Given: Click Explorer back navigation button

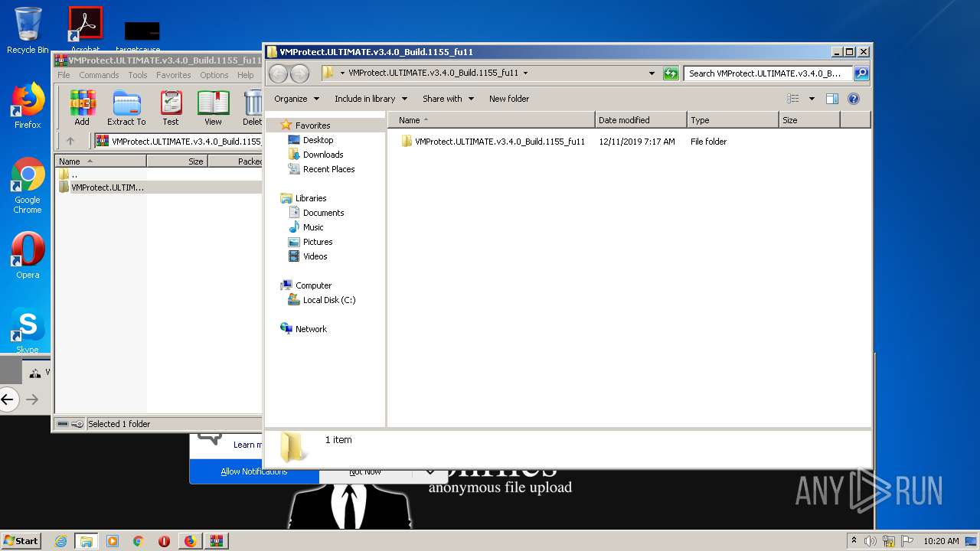Looking at the screenshot, I should pyautogui.click(x=279, y=73).
